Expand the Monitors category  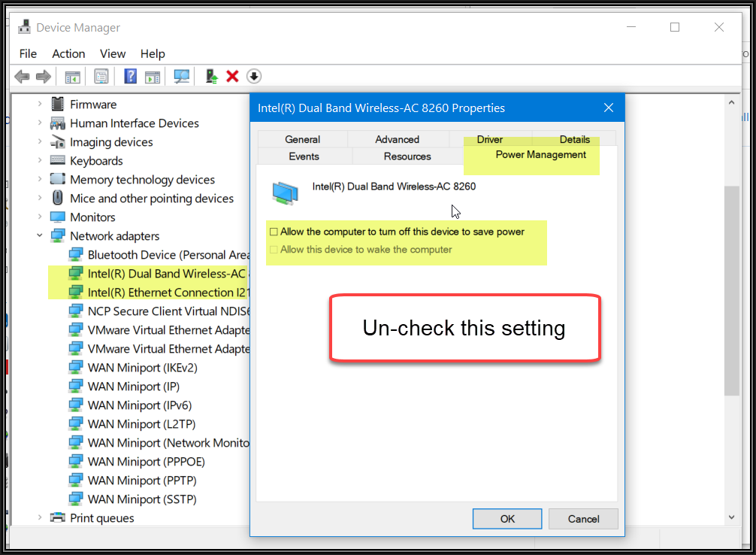[40, 217]
